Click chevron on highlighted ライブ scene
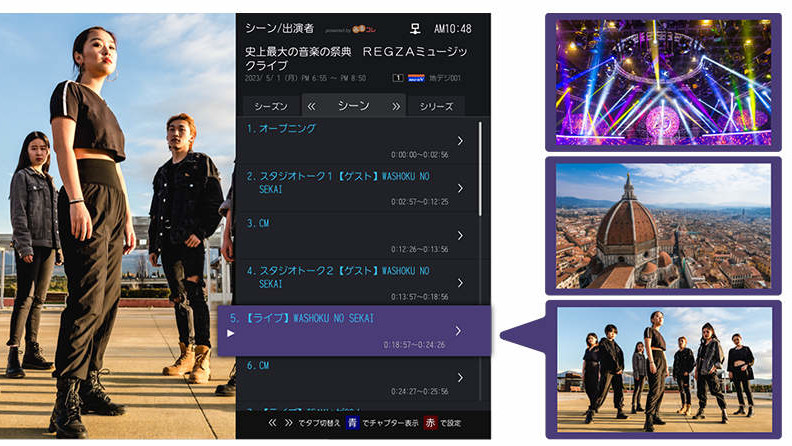The height and width of the screenshot is (446, 792). coord(458,331)
